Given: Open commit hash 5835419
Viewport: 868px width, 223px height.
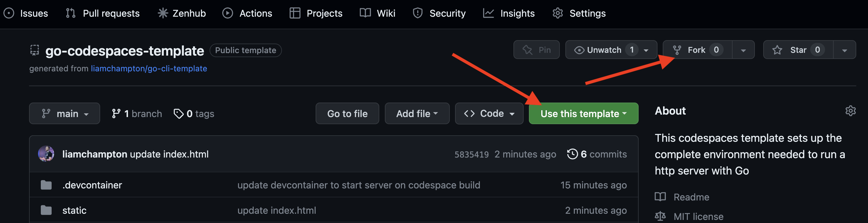Looking at the screenshot, I should [x=471, y=154].
